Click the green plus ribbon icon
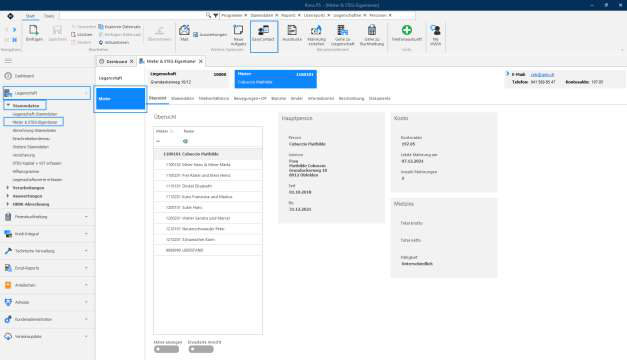The width and height of the screenshot is (627, 360). [407, 30]
